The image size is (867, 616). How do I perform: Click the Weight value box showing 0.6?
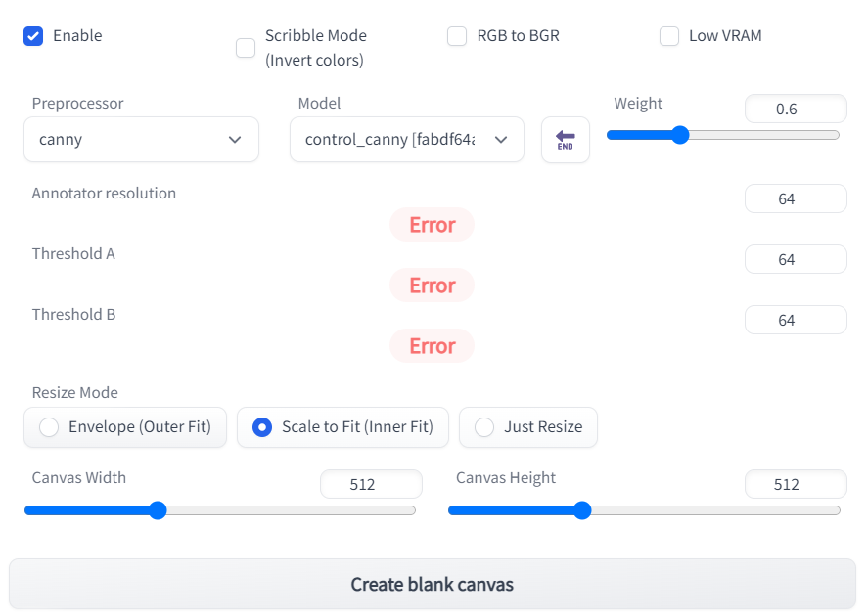click(x=796, y=109)
